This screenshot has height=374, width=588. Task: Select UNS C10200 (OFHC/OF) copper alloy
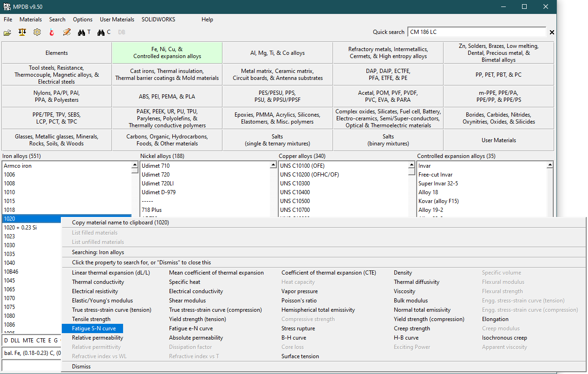point(309,175)
